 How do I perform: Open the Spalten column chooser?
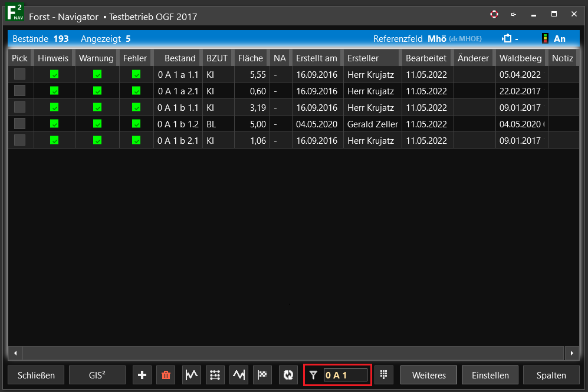[x=551, y=375]
